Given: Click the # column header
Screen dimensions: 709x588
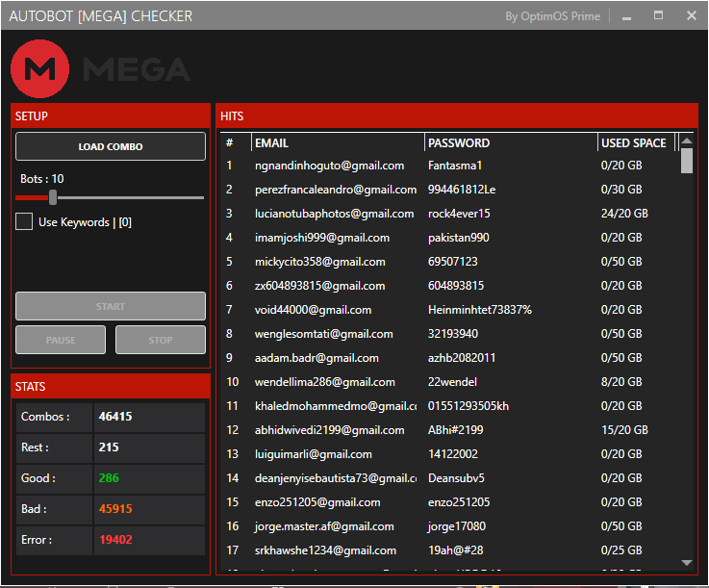Looking at the screenshot, I should tap(236, 143).
